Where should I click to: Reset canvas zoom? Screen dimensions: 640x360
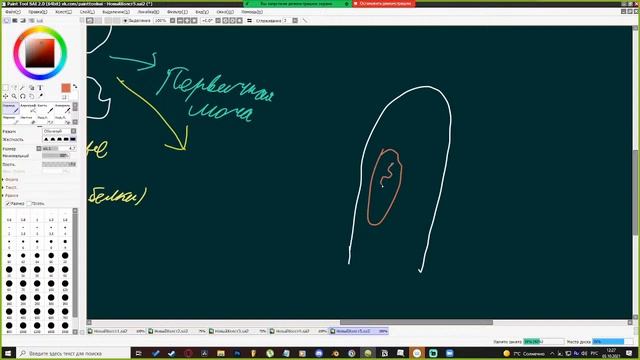[194, 20]
